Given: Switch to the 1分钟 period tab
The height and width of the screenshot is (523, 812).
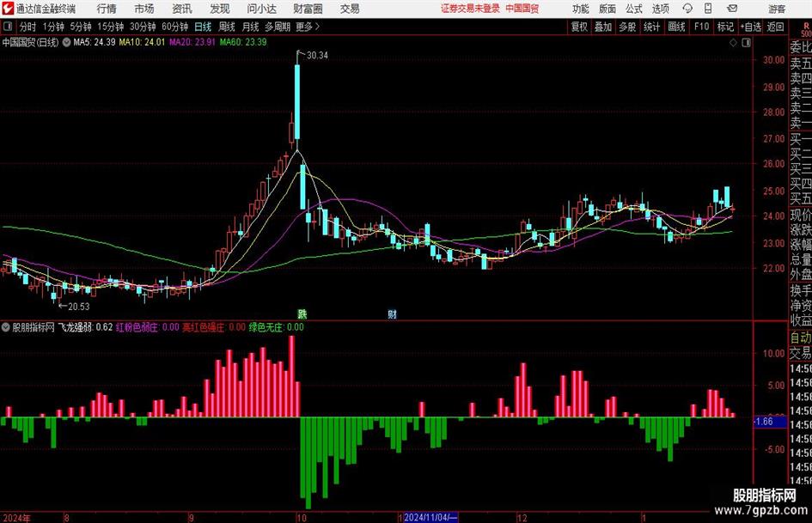Looking at the screenshot, I should (53, 27).
